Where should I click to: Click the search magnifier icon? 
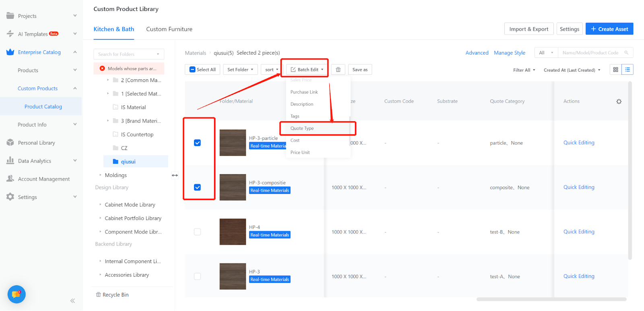point(626,53)
